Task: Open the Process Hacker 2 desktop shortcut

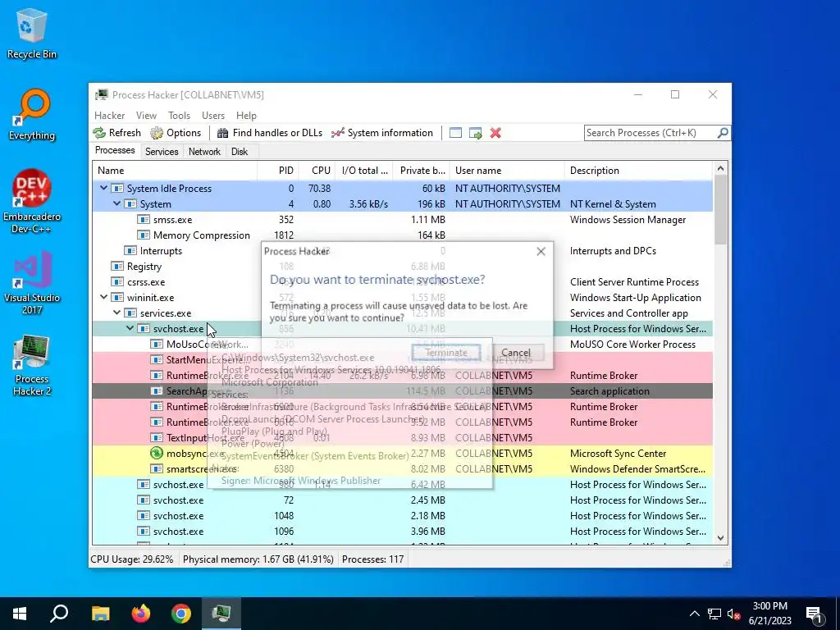Action: pos(32,365)
